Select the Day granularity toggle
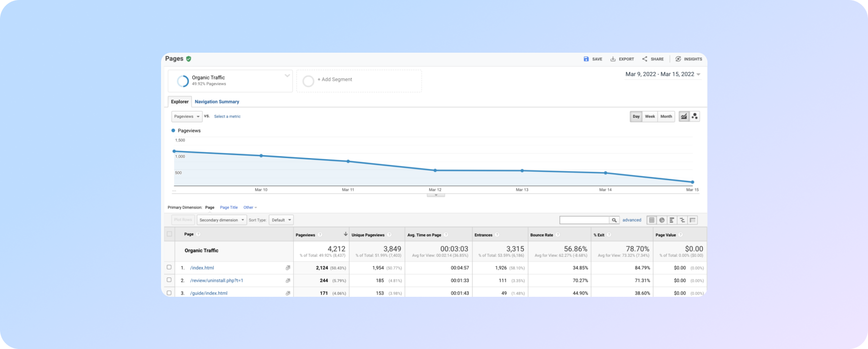 [x=636, y=116]
